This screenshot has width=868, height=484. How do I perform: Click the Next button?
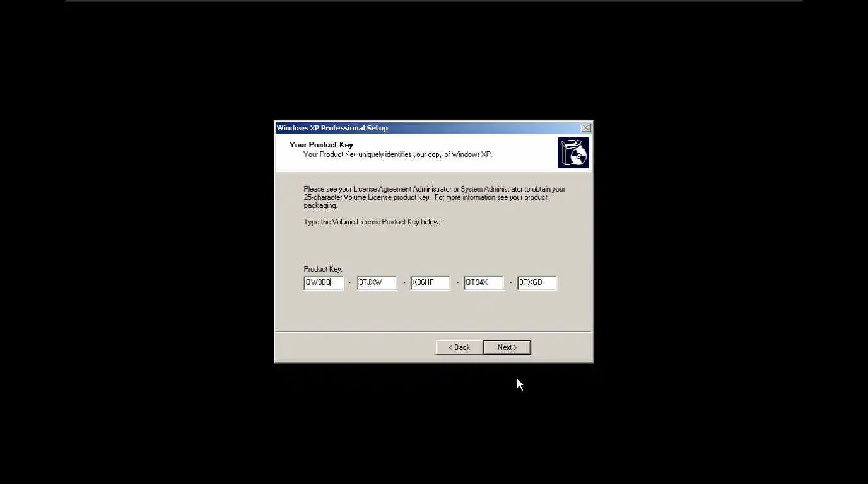tap(507, 347)
